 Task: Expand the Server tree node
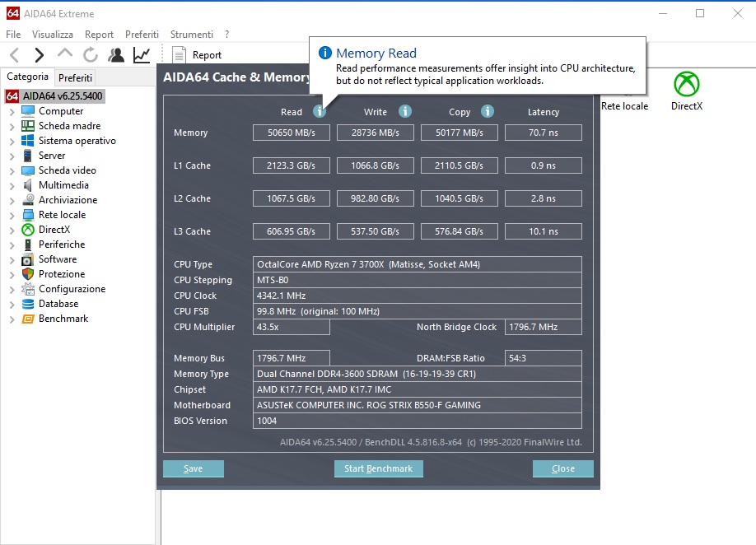[x=12, y=156]
